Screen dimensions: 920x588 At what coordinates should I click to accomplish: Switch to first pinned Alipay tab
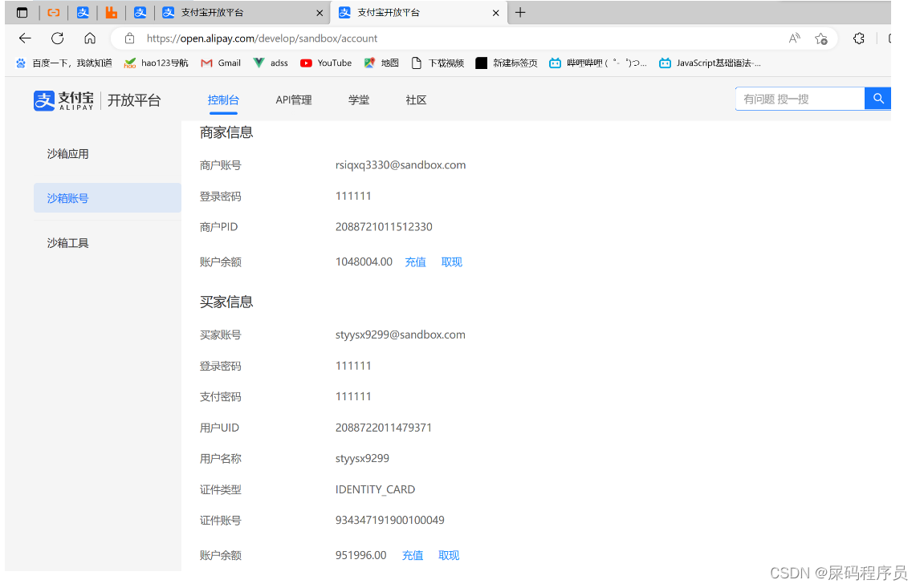83,12
